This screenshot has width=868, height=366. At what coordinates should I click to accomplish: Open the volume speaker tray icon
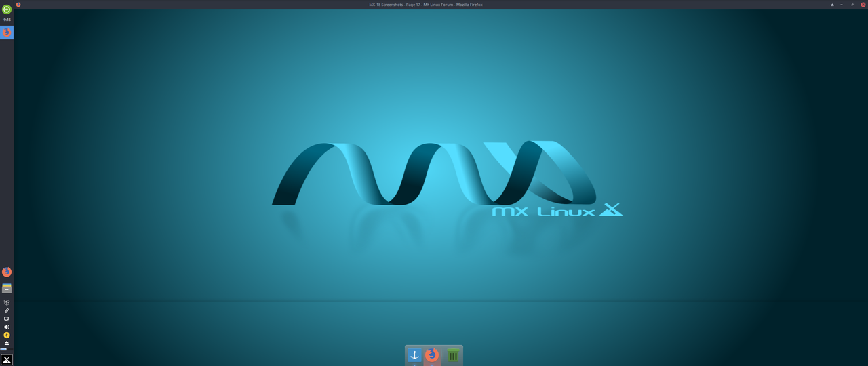tap(7, 327)
